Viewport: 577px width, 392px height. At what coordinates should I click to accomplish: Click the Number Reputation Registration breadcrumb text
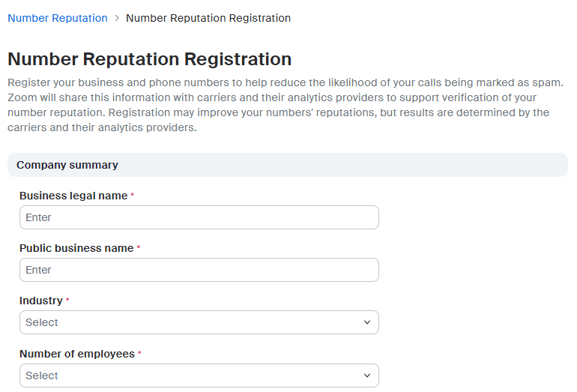point(208,18)
